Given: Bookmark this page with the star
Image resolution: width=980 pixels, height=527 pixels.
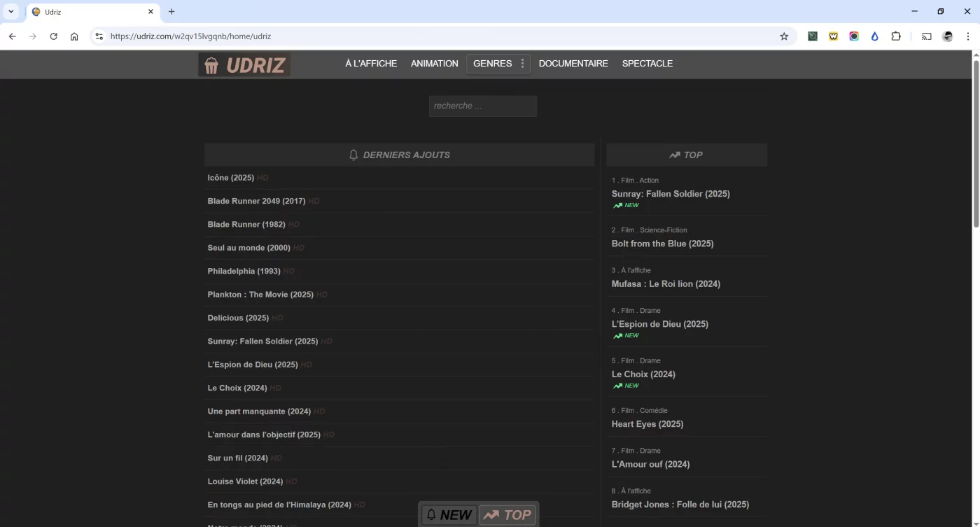Looking at the screenshot, I should pyautogui.click(x=784, y=36).
